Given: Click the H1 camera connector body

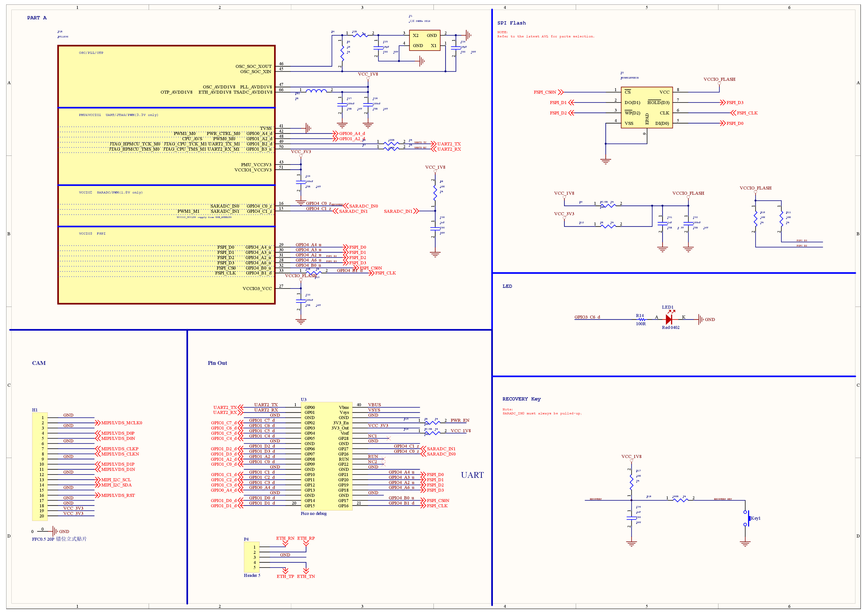Looking at the screenshot, I should 40,466.
